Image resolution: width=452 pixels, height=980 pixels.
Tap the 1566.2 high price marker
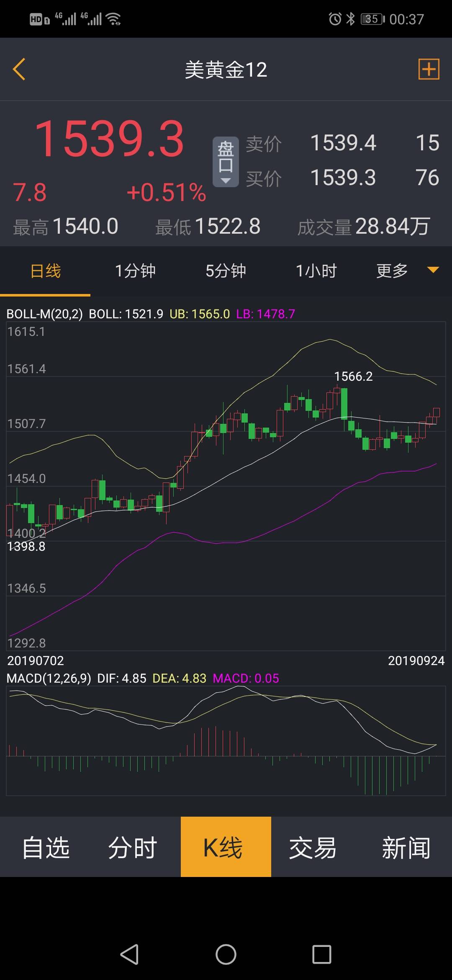tap(353, 376)
